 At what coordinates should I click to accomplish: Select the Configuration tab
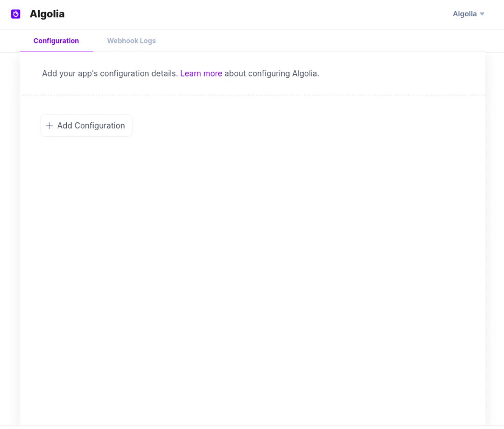tap(56, 41)
